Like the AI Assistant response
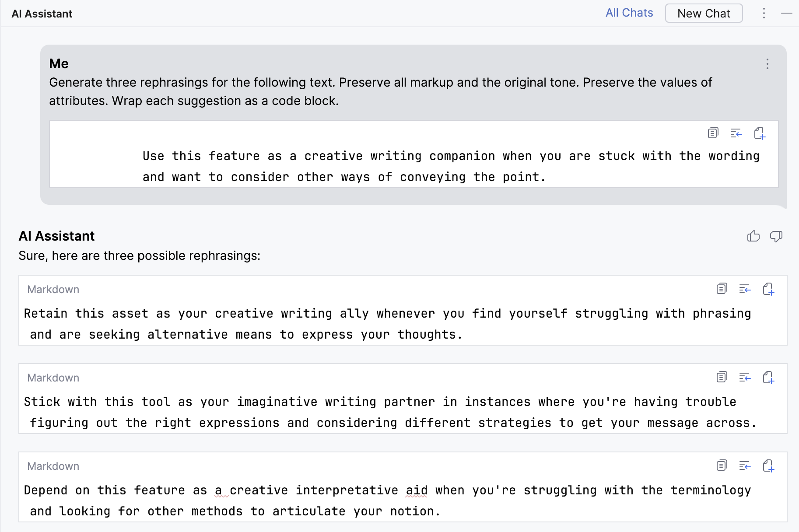Viewport: 799px width, 532px height. coord(753,236)
